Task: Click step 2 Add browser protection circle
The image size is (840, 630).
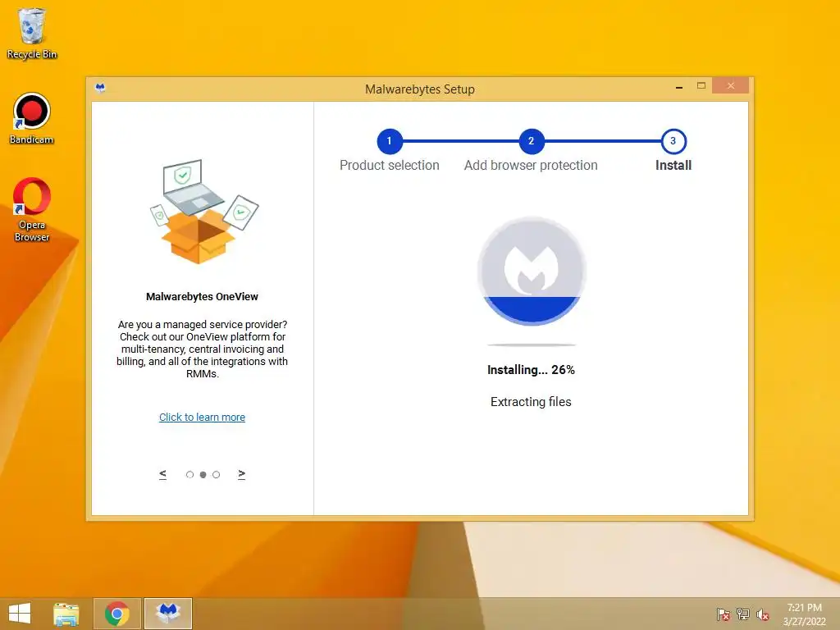Action: pyautogui.click(x=531, y=141)
